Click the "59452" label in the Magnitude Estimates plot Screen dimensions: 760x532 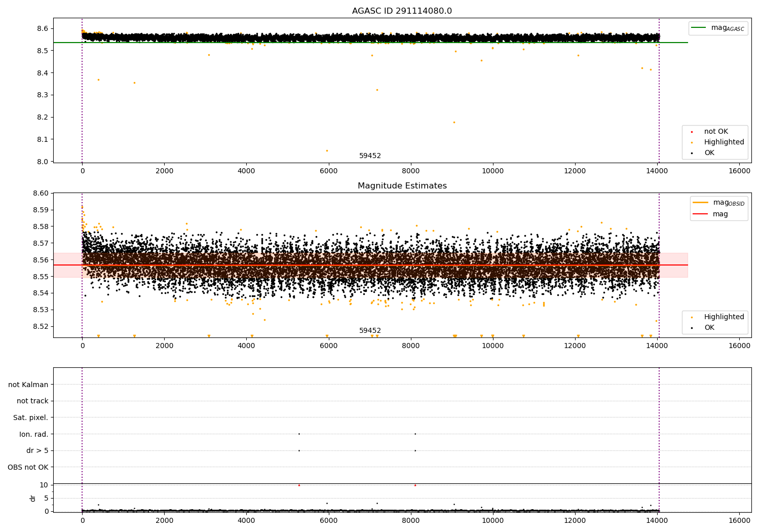[x=370, y=331]
